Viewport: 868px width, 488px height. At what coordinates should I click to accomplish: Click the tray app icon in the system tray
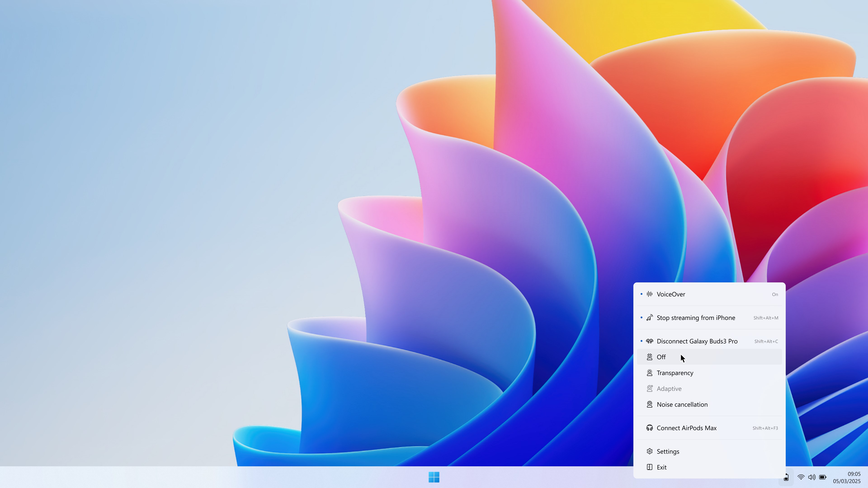coord(786,477)
